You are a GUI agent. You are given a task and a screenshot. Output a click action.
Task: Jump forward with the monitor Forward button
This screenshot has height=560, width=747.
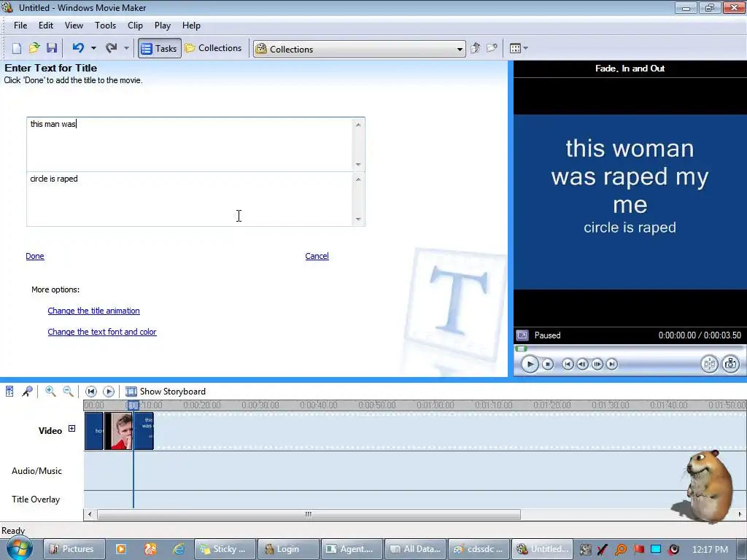coord(612,365)
